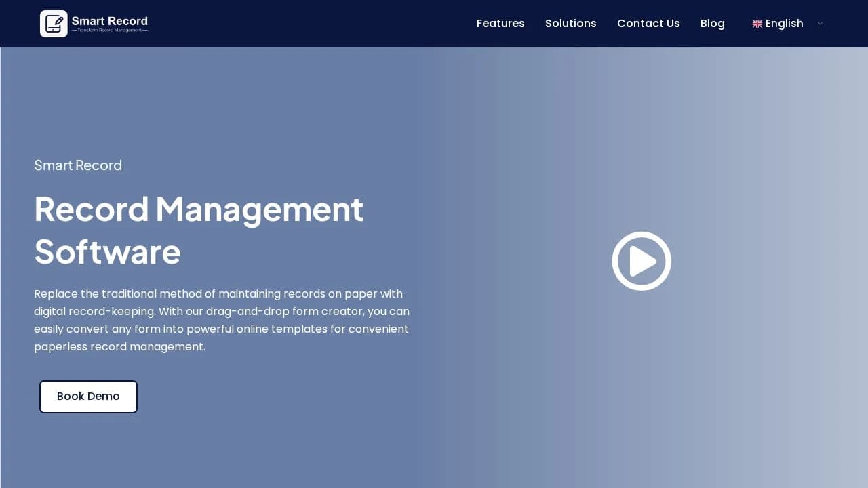This screenshot has width=868, height=488.
Task: Click the British flag language indicator
Action: pos(757,23)
